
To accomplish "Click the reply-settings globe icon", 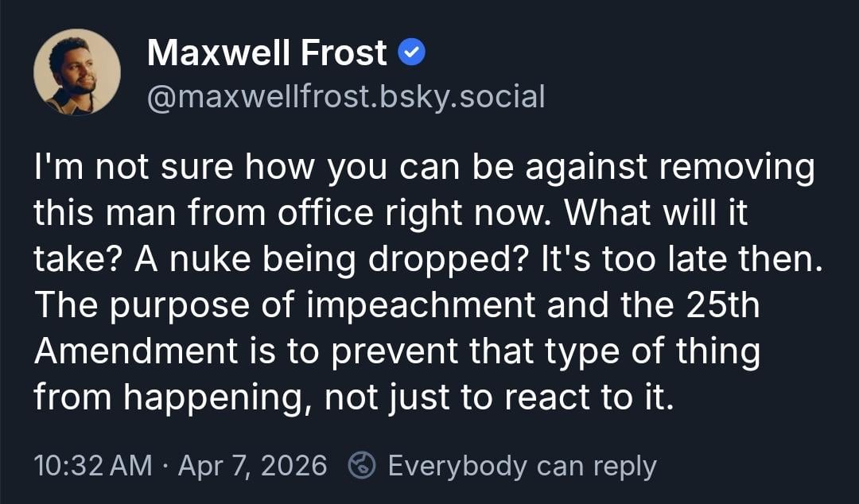I will (362, 465).
